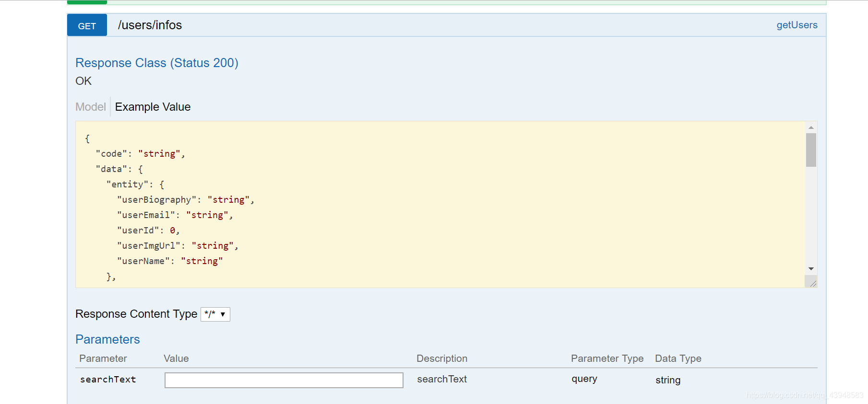Screen dimensions: 868x404
Task: Click the "userImgUrl" line in example
Action: pyautogui.click(x=178, y=246)
